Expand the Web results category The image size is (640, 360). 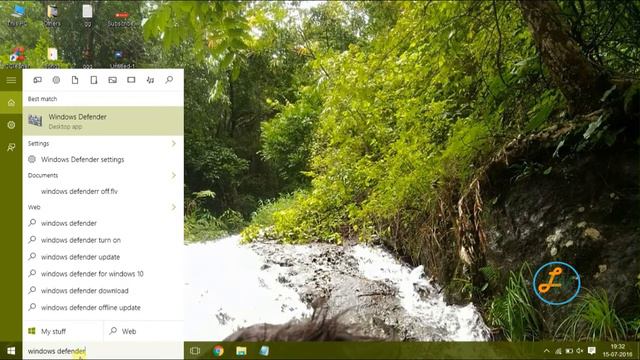click(x=173, y=207)
